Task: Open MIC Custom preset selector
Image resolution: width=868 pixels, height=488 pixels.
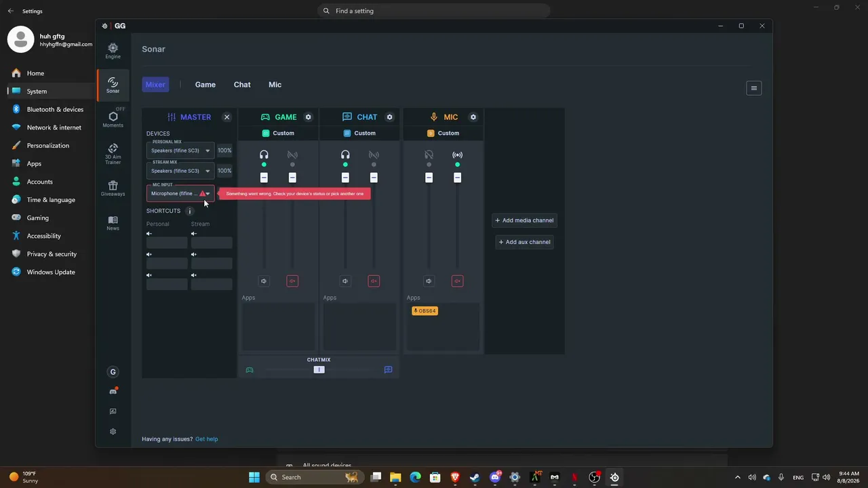Action: [443, 134]
